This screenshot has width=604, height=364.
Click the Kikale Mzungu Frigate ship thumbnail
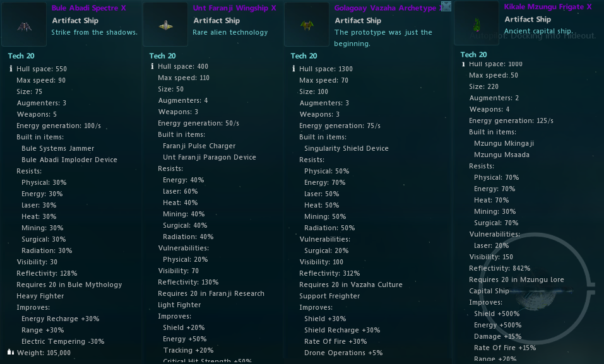tap(477, 23)
